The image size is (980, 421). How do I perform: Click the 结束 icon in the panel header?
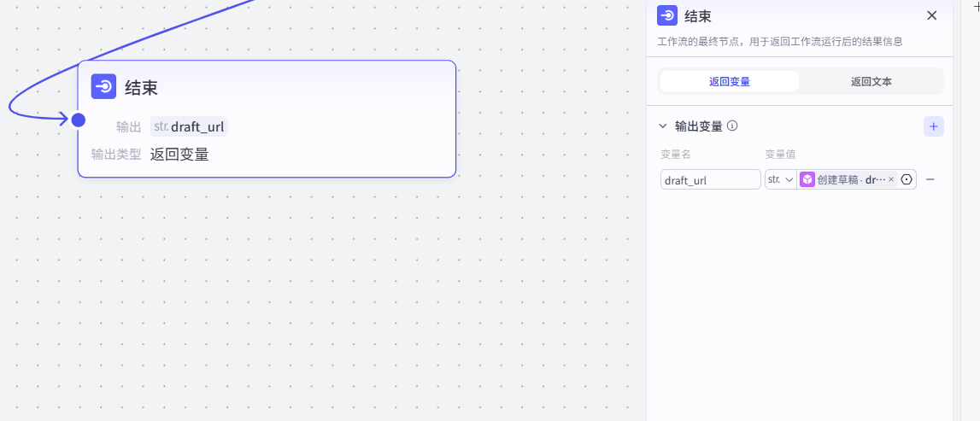(x=667, y=15)
